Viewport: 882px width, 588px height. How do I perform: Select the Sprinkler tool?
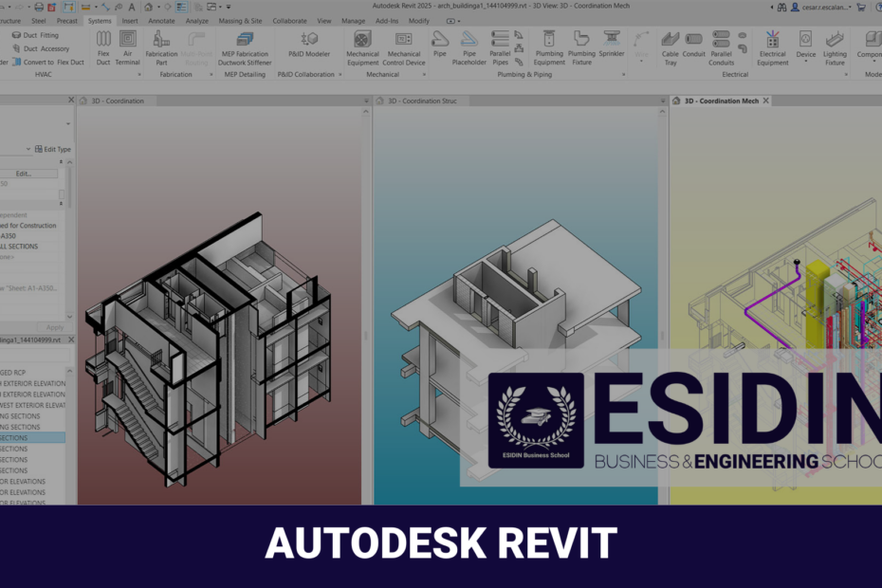pos(612,46)
